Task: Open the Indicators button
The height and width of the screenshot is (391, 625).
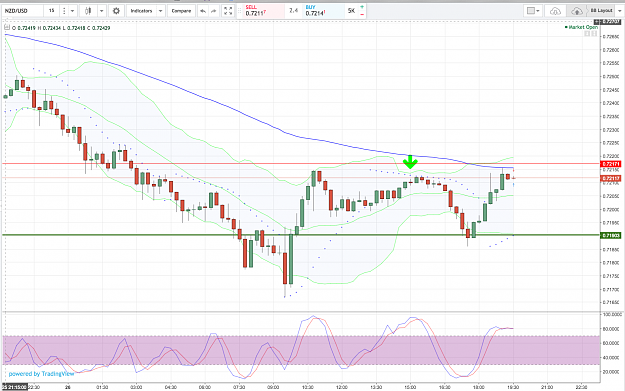Action: 141,11
